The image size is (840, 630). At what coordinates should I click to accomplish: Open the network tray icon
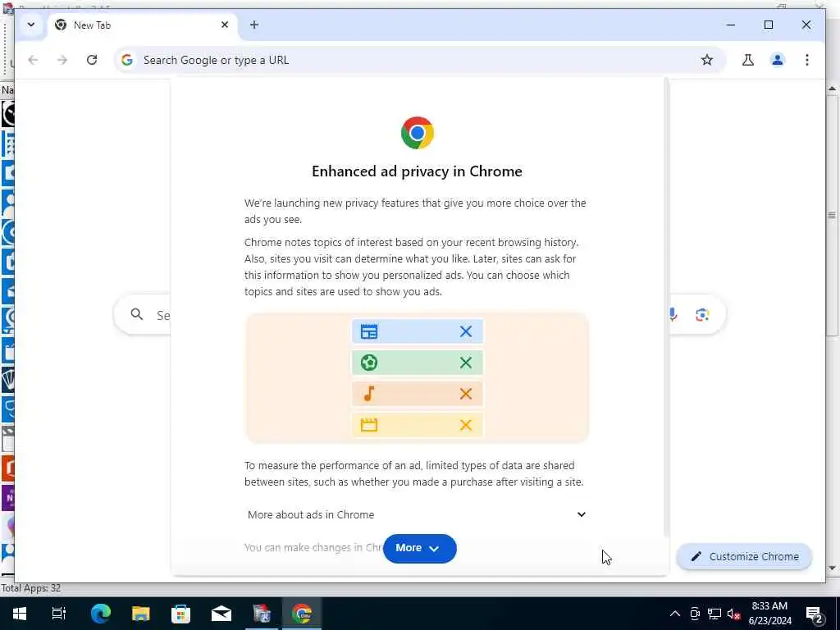pos(714,614)
